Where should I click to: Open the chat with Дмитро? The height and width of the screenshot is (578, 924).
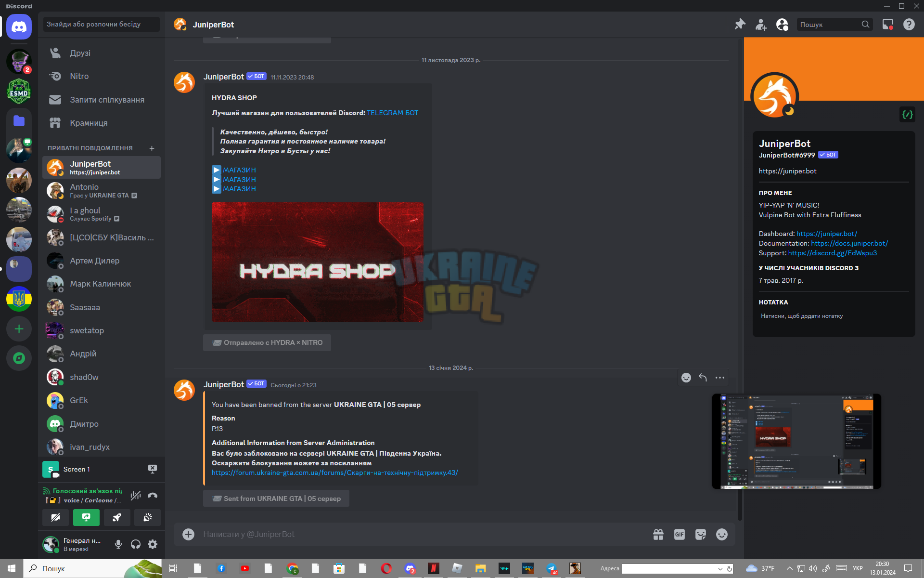(x=101, y=424)
